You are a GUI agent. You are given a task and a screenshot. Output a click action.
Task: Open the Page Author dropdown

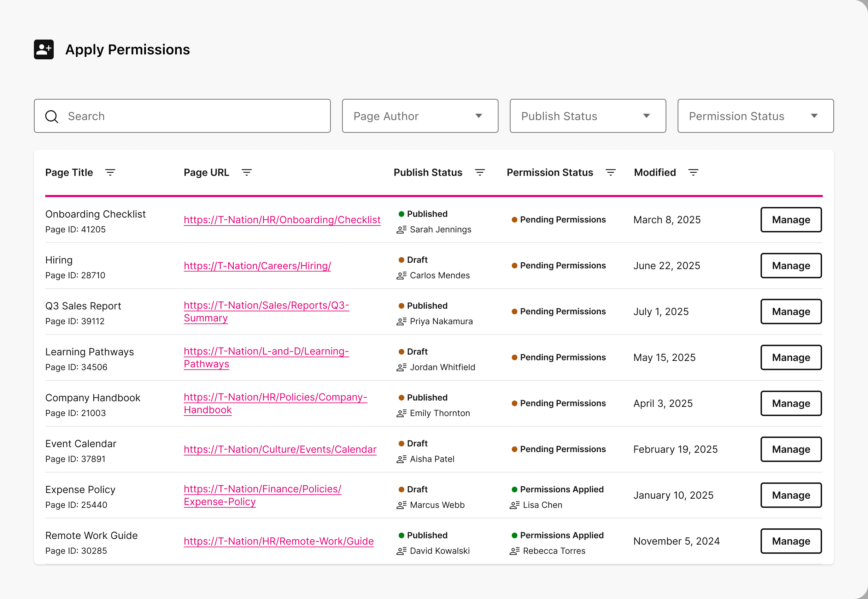point(420,116)
